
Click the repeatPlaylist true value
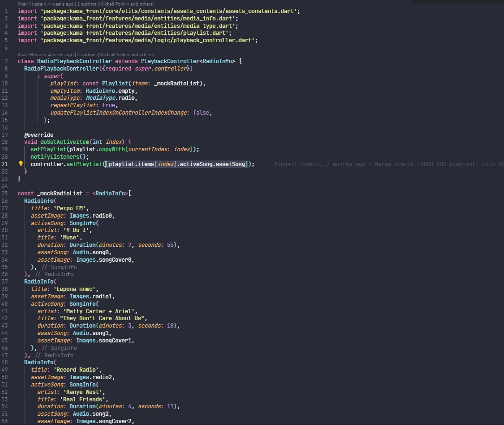tap(109, 105)
